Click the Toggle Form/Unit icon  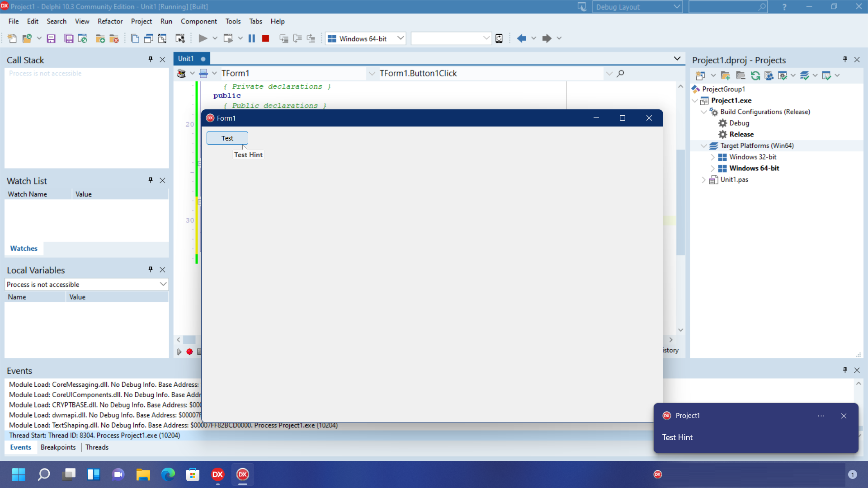click(162, 38)
